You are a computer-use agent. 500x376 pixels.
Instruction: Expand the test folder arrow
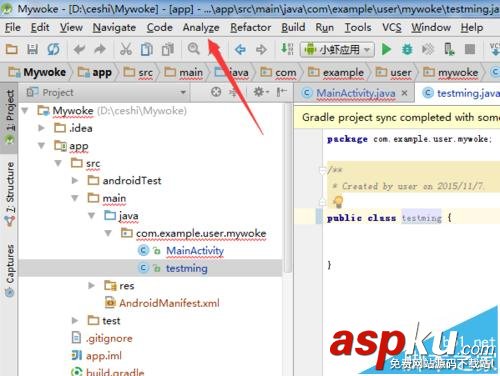[75, 321]
